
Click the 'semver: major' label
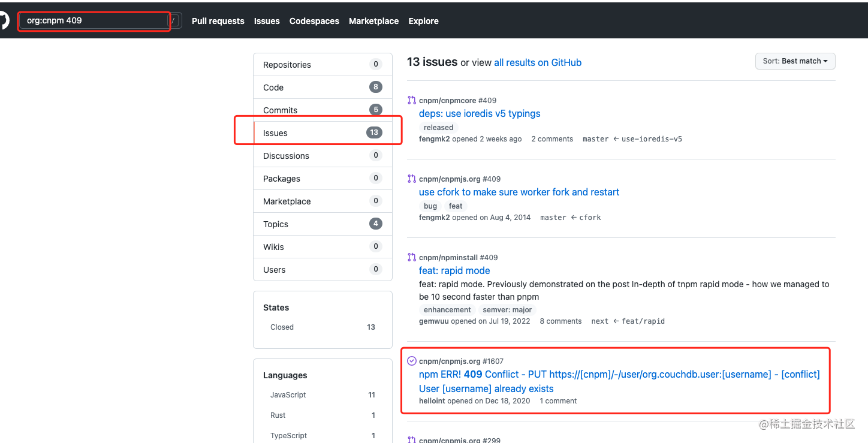pyautogui.click(x=507, y=310)
